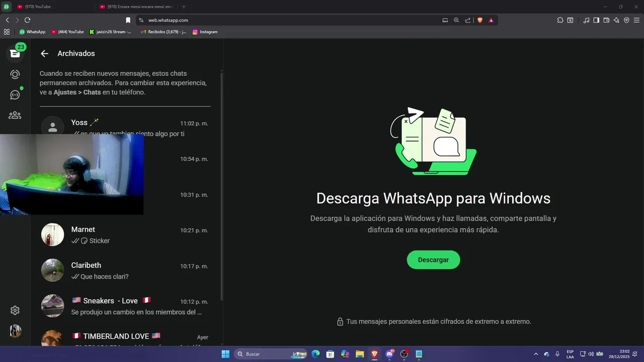Click the zoom magnifier in the address bar
This screenshot has width=644, height=362.
pos(456,20)
